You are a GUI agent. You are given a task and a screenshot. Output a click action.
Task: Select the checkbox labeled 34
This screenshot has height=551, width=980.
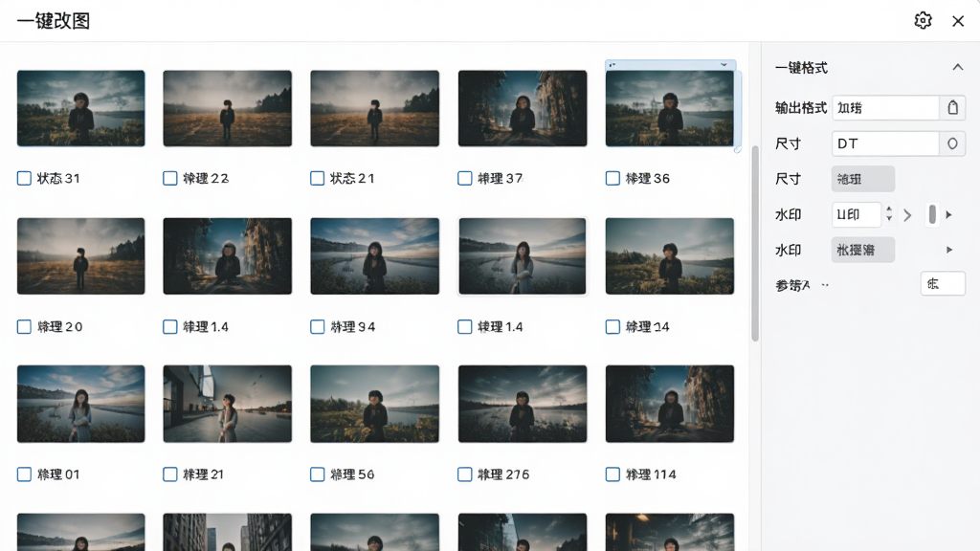click(x=318, y=327)
